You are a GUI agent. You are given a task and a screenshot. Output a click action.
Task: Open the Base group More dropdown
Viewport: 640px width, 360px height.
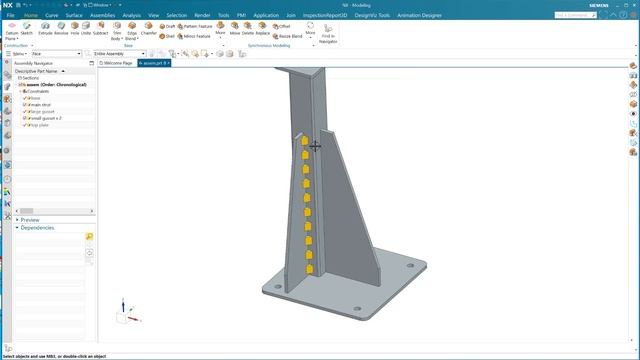220,29
